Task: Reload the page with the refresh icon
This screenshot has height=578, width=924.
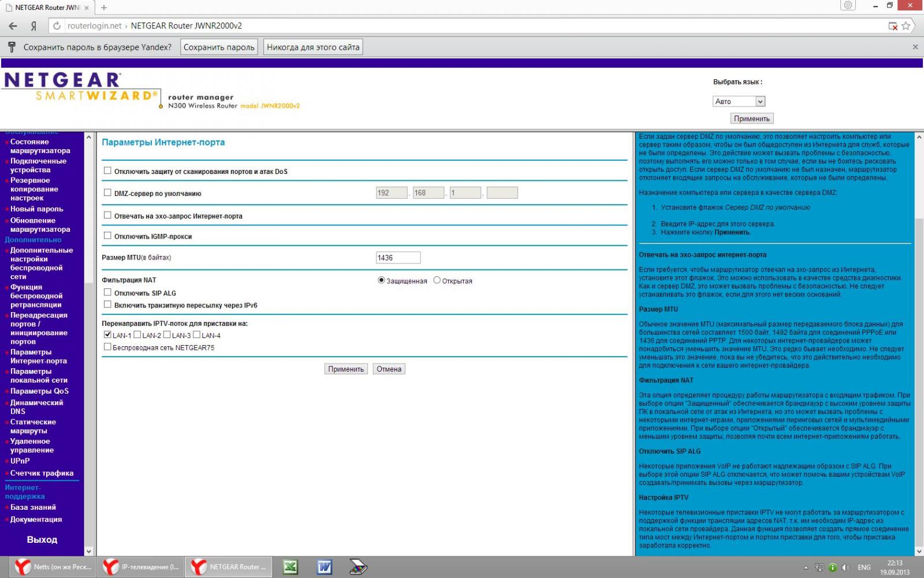Action: pyautogui.click(x=57, y=26)
